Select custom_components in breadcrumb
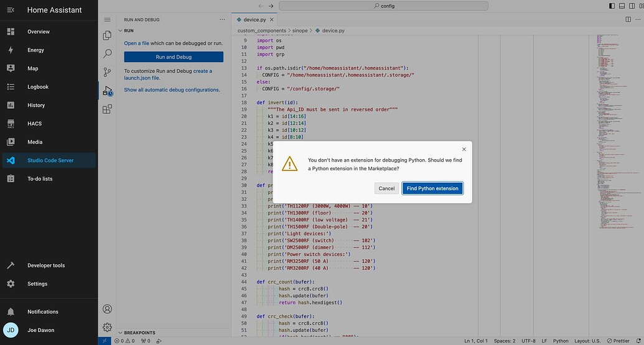Viewport: 644px width, 345px height. [261, 30]
